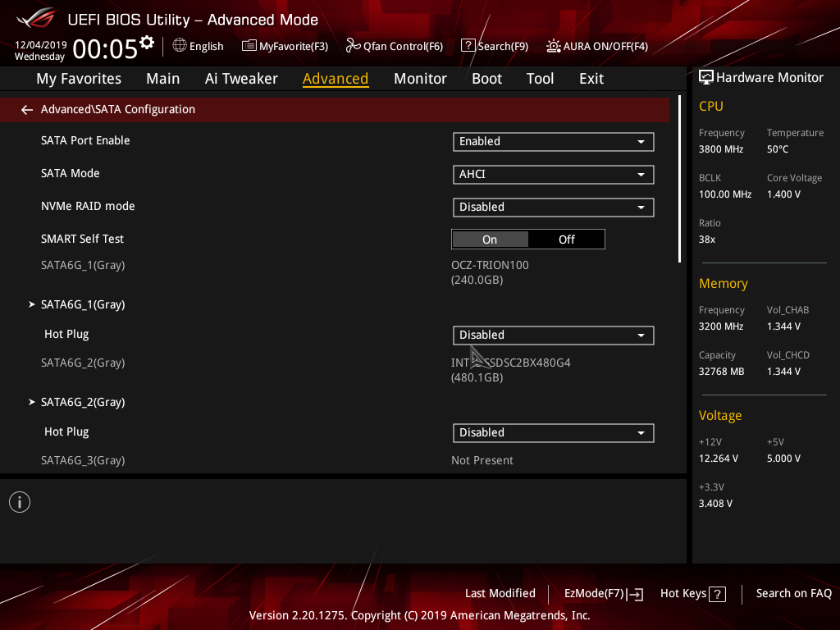840x630 pixels.
Task: Expand the SATA6G_1(Gray) submenu
Action: (83, 304)
